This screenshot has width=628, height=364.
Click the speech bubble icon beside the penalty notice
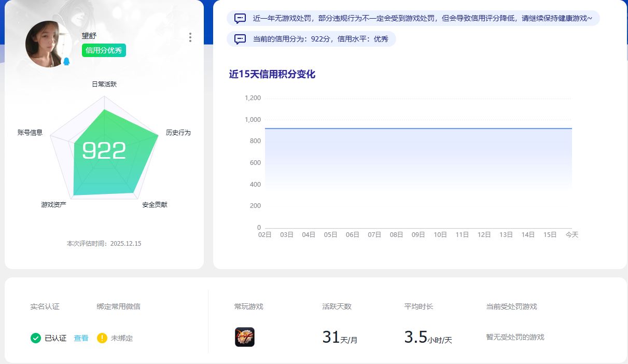[x=239, y=18]
